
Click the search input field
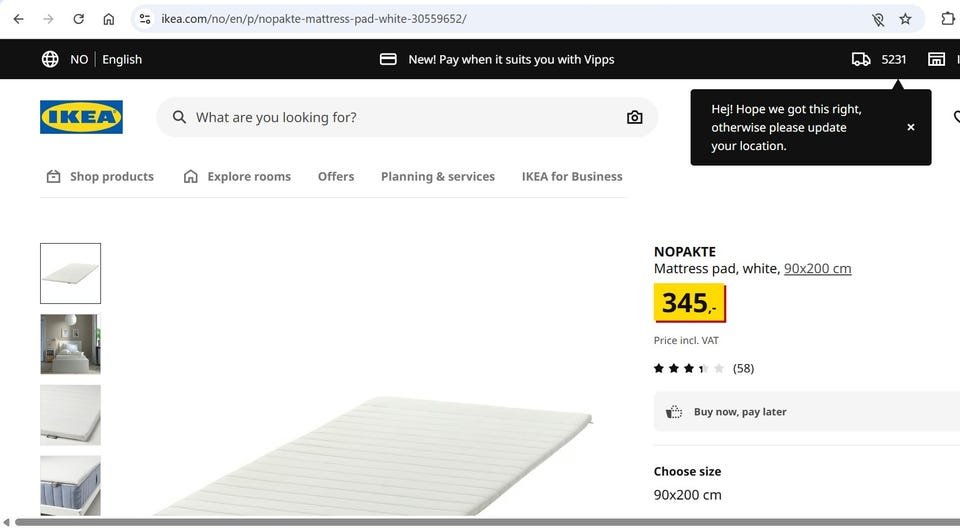(400, 117)
